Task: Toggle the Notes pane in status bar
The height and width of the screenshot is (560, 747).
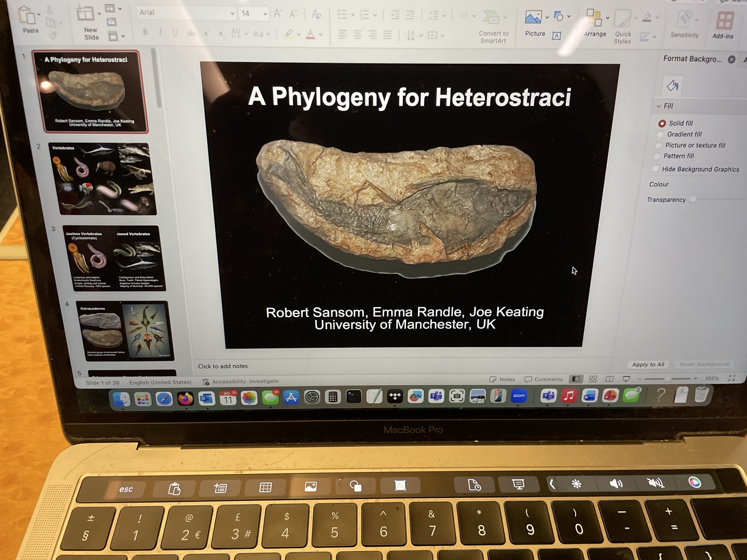Action: tap(502, 379)
